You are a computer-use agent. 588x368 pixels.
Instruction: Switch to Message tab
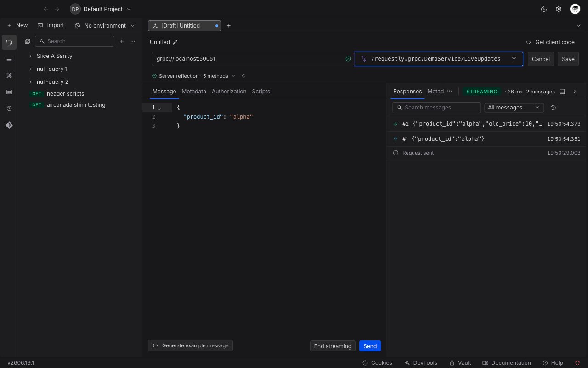click(x=164, y=92)
